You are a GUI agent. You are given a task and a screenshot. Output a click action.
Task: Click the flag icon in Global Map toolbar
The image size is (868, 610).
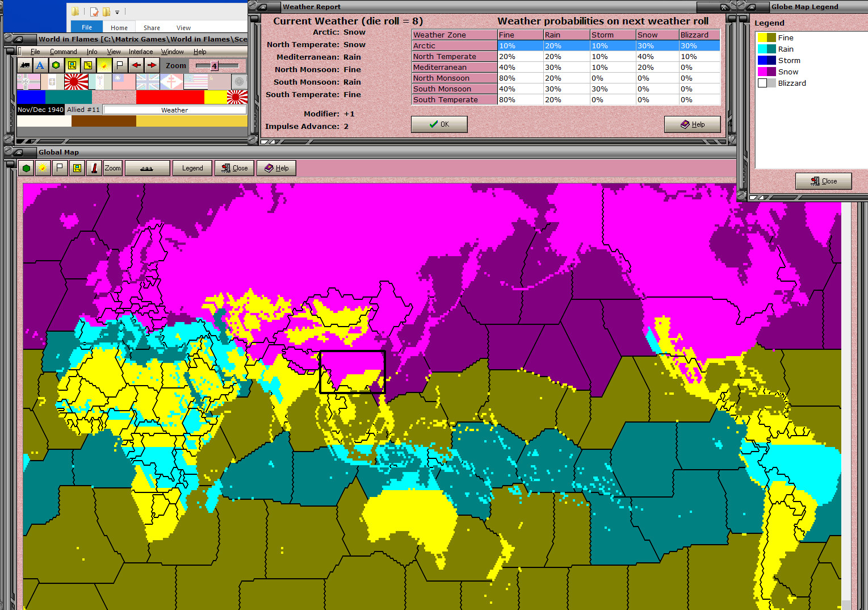tap(60, 168)
